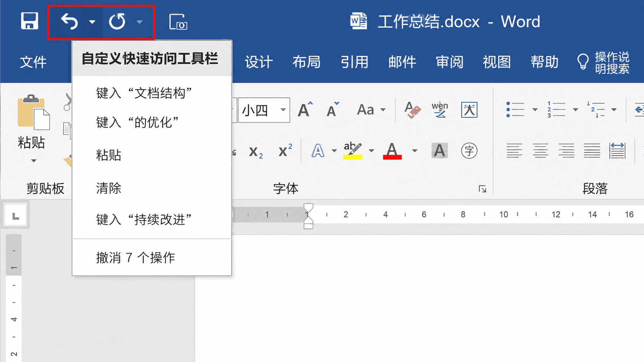The width and height of the screenshot is (644, 362).
Task: Switch to the 邮件 ribbon tab
Action: coord(402,62)
